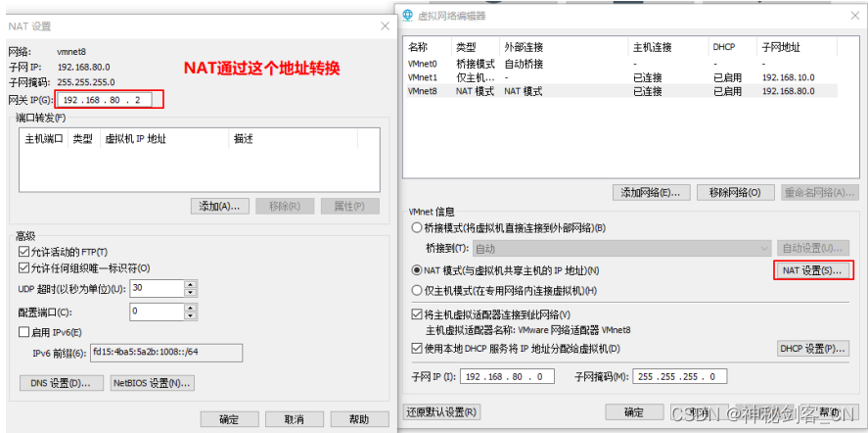868x433 pixels.
Task: Click the disabled 移除(R) button
Action: tap(285, 207)
